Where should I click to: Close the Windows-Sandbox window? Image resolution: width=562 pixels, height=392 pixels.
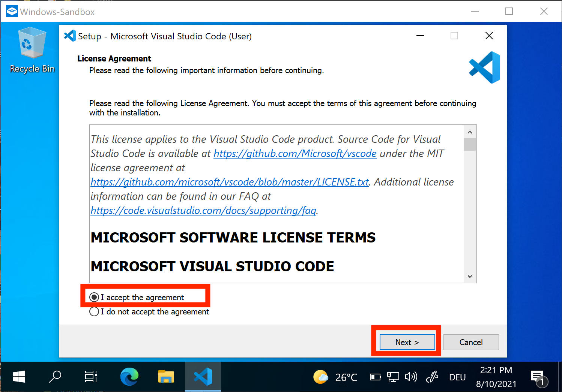[x=544, y=11]
